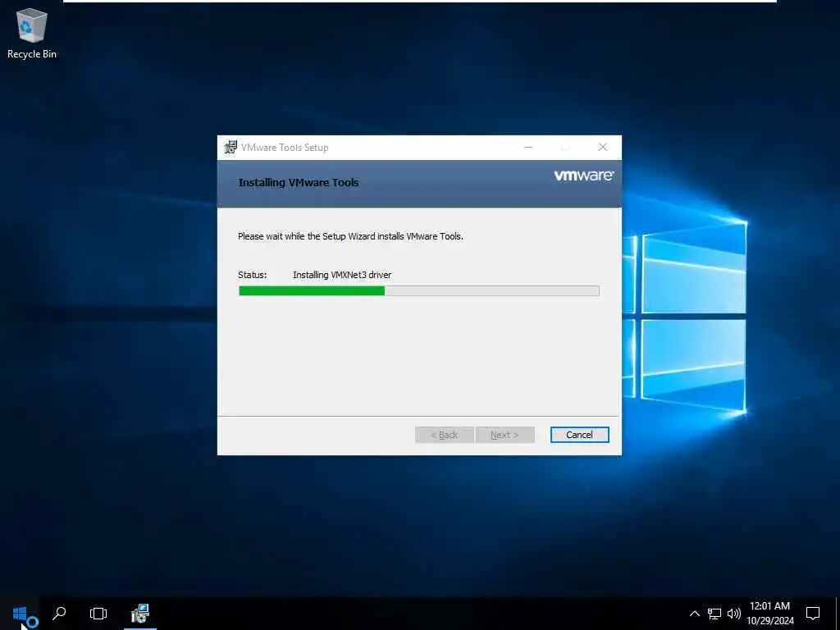Viewport: 840px width, 630px height.
Task: Click the 'VMware Tools Setup' window title text
Action: click(285, 148)
